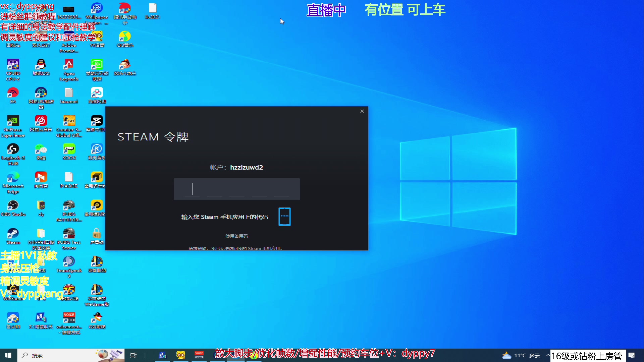Click the taskbar 搜索 search box

coord(70,355)
